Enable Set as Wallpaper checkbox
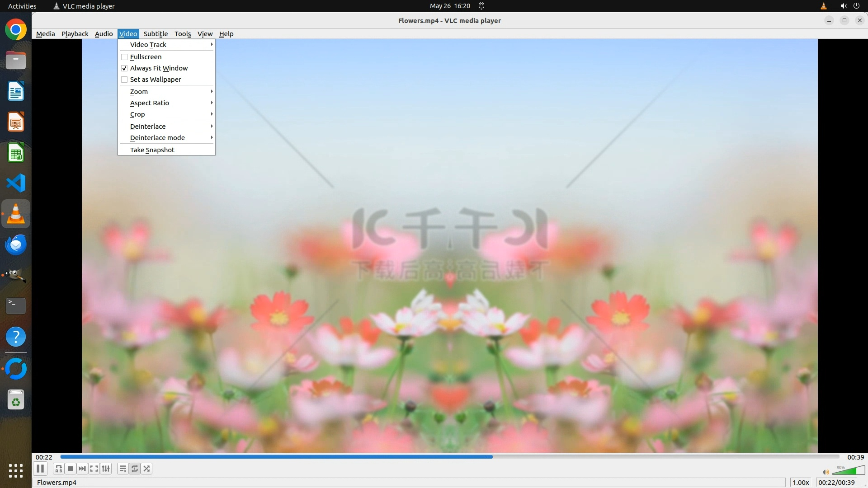The image size is (868, 488). coord(124,80)
